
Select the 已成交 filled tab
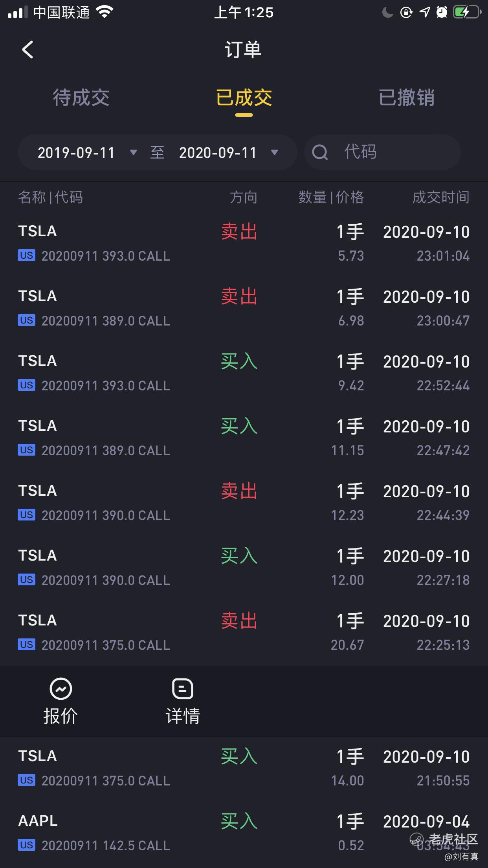[x=244, y=97]
